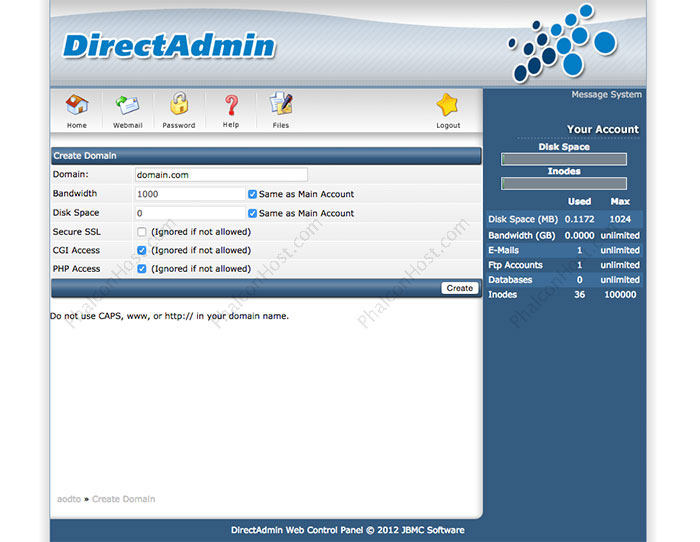Viewport: 700px width, 542px height.
Task: Click the Used column header
Action: [x=579, y=201]
